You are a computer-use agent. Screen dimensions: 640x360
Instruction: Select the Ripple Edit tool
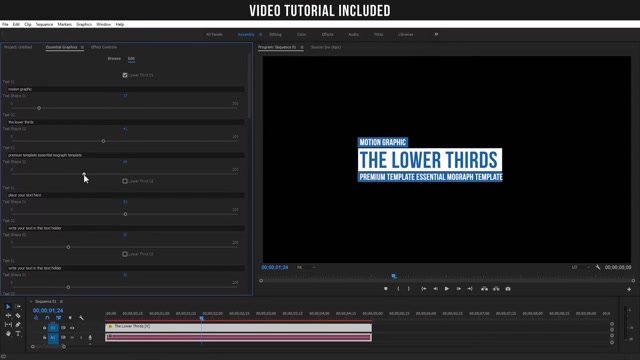coord(8,316)
